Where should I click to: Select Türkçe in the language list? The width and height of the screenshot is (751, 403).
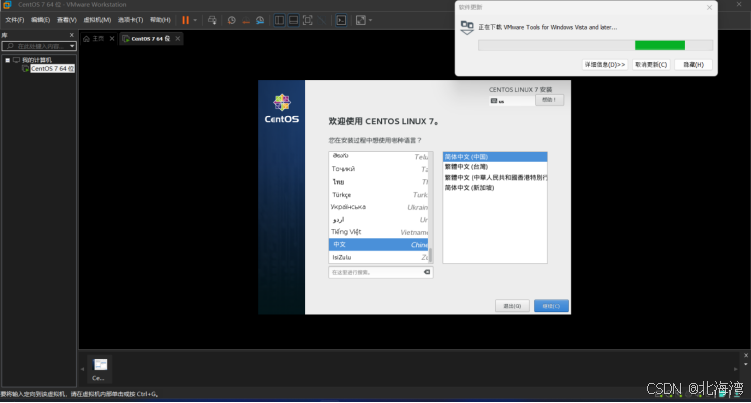(x=378, y=195)
